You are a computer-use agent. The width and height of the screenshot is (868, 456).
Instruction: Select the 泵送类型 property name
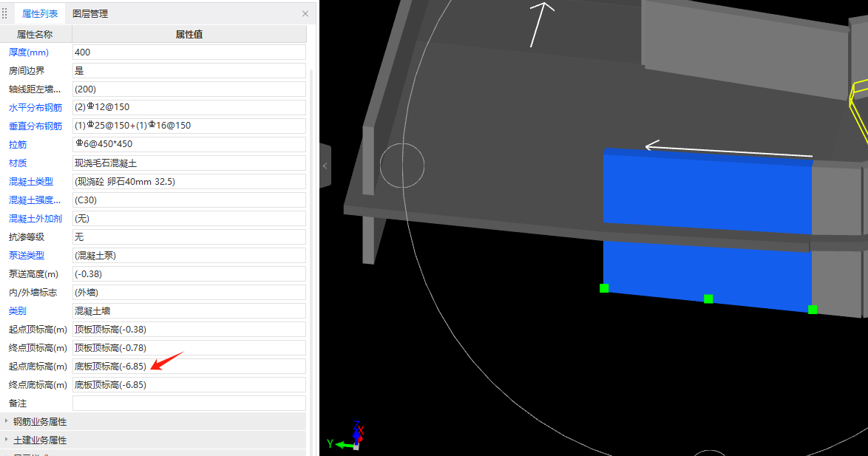point(27,256)
